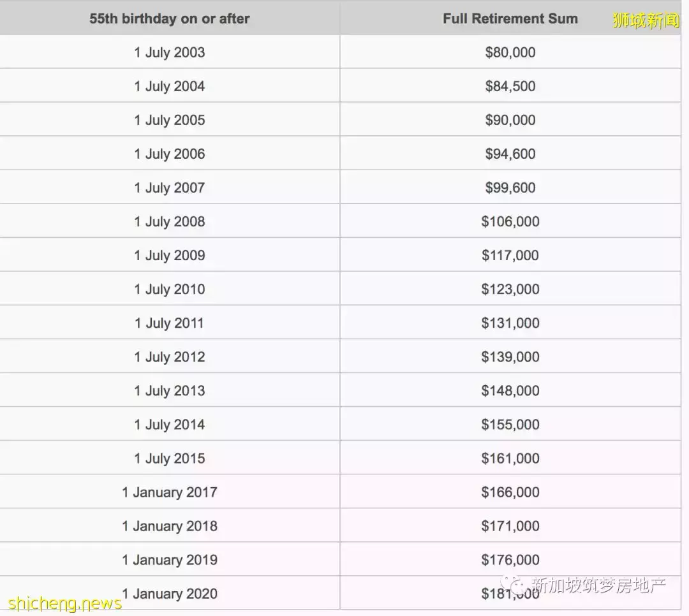Click the '1 January 2019' date cell
The height and width of the screenshot is (616, 689).
[x=170, y=559]
